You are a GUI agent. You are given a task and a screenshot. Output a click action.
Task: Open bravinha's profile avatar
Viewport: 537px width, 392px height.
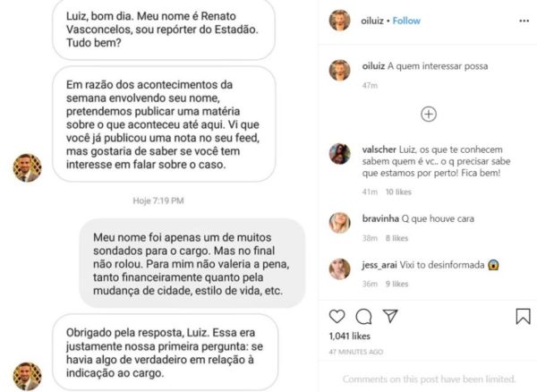(340, 223)
